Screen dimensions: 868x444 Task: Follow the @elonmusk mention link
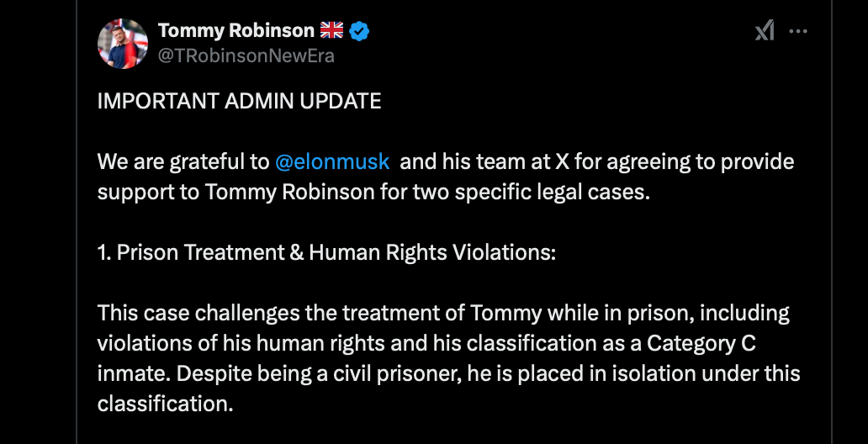(332, 161)
